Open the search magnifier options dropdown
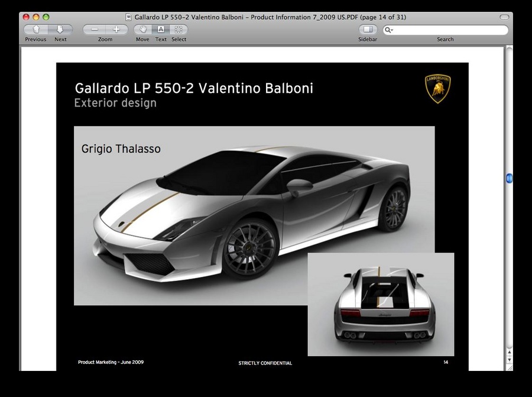 [x=389, y=30]
